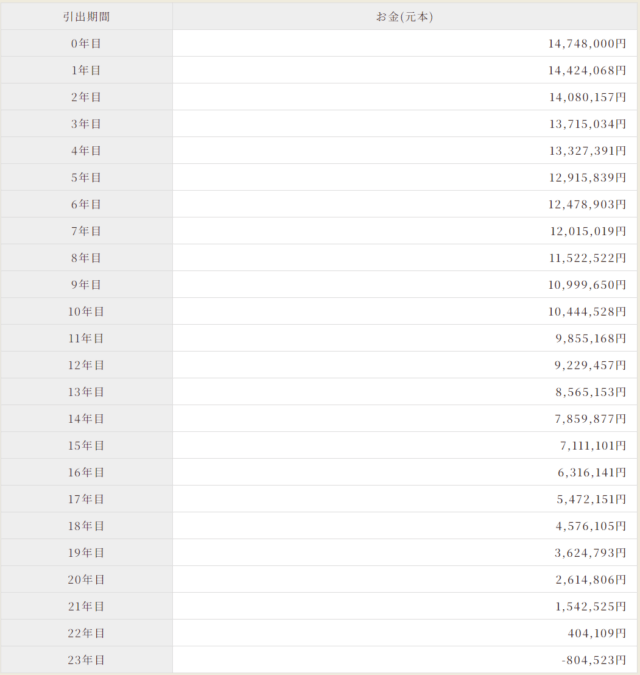Click the 10,999,650円 amount cell

coord(586,285)
